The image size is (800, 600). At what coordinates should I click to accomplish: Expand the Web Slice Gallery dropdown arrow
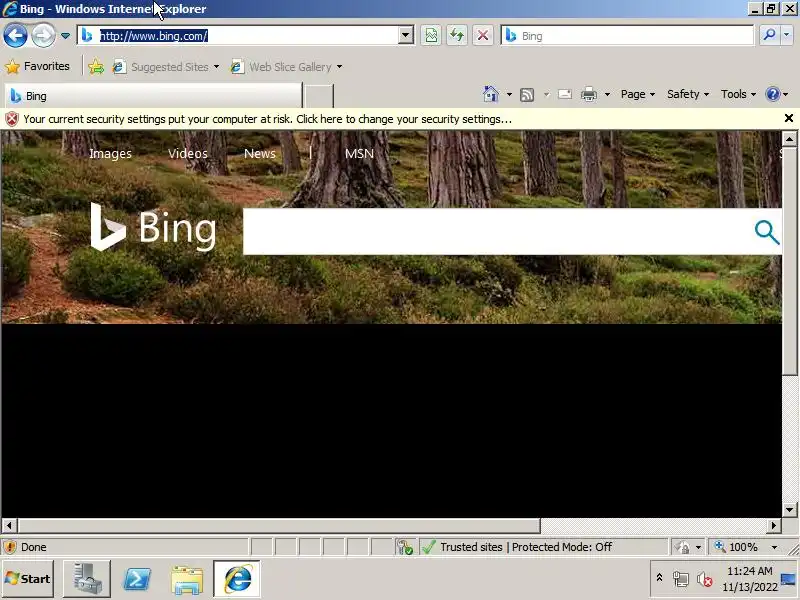(339, 67)
